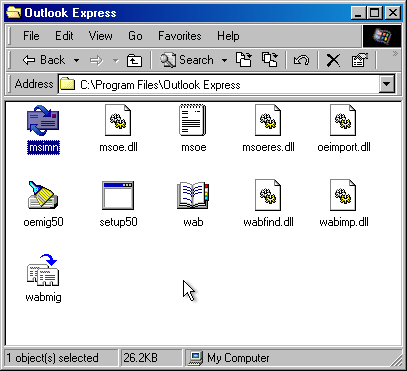Image resolution: width=407 pixels, height=371 pixels.
Task: Select the msoe.dll file icon
Action: coord(118,120)
